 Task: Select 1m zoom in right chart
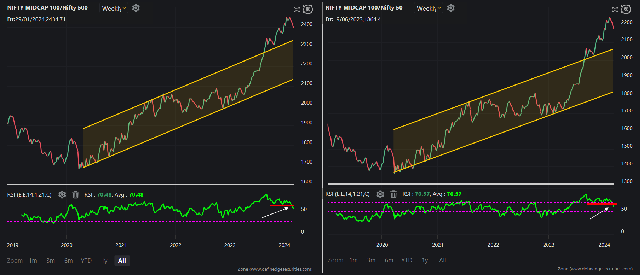(353, 260)
